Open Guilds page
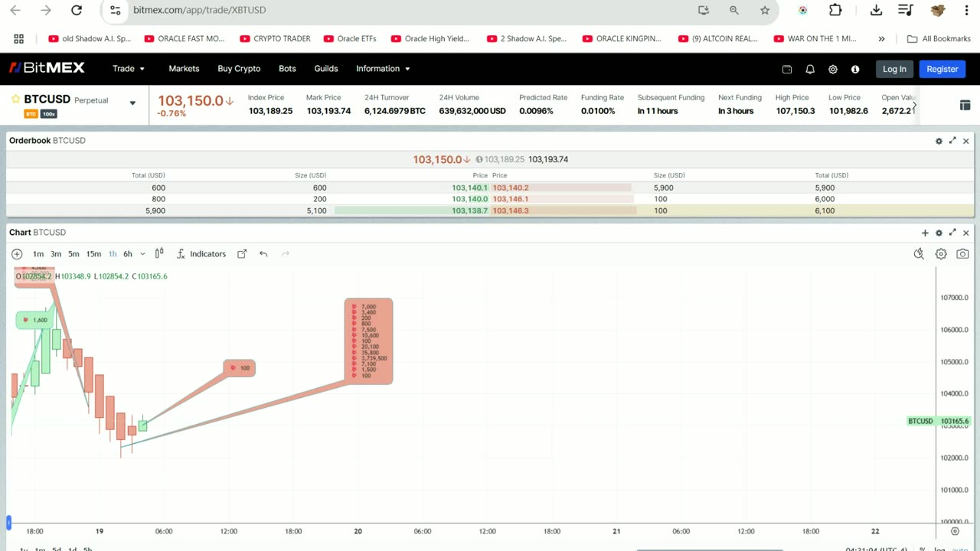 pyautogui.click(x=326, y=69)
